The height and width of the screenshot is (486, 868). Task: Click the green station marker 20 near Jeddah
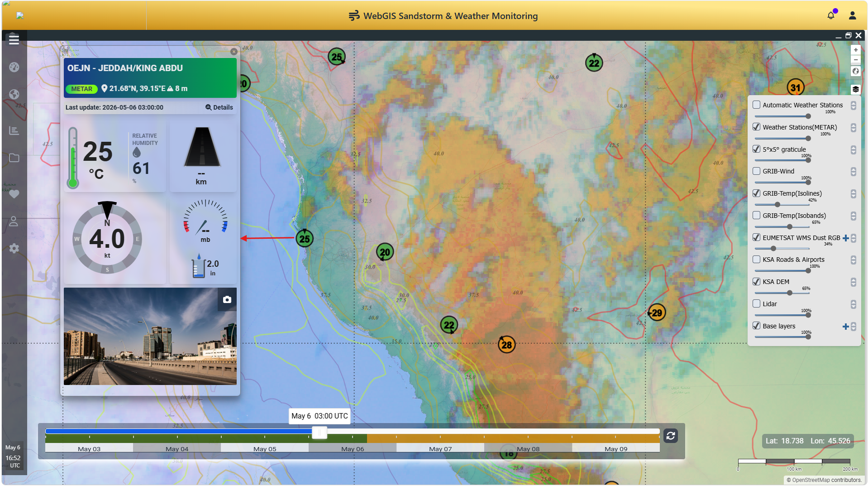tap(385, 252)
